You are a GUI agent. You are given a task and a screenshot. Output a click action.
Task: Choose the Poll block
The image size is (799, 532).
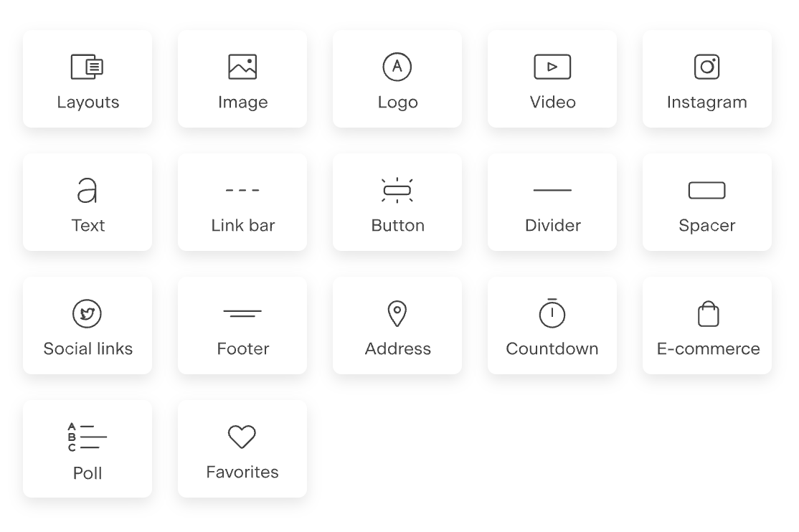click(x=87, y=449)
